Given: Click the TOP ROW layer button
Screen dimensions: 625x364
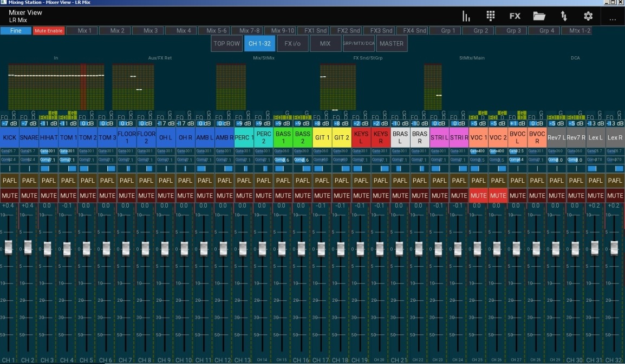Looking at the screenshot, I should [226, 44].
